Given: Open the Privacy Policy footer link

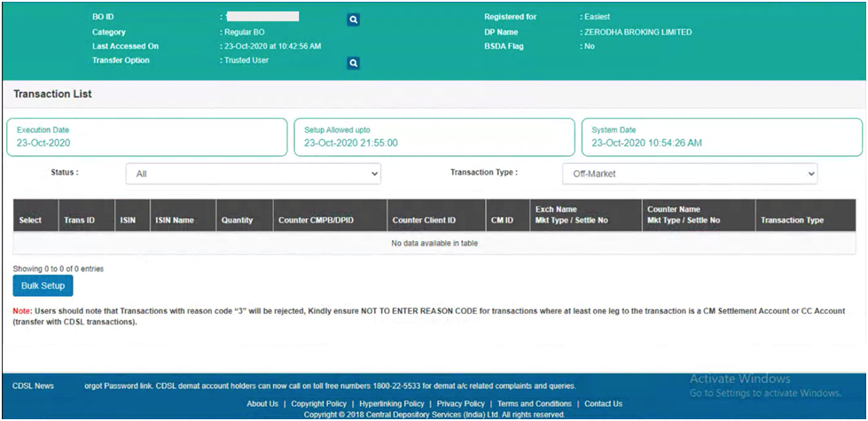Looking at the screenshot, I should click(x=461, y=404).
